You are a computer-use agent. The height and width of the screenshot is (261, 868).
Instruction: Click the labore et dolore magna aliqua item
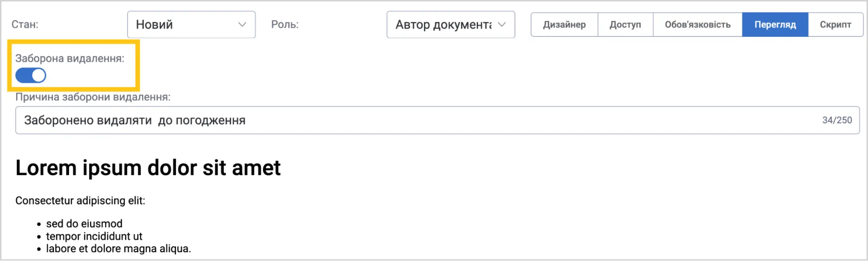coord(119,249)
